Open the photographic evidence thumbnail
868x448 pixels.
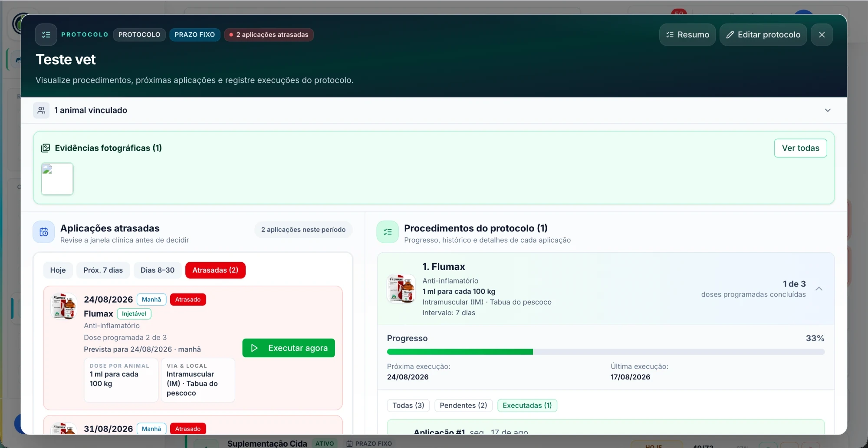[57, 179]
